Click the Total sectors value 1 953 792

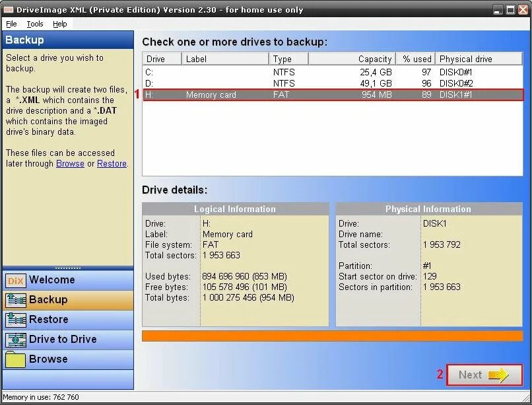[x=442, y=244]
